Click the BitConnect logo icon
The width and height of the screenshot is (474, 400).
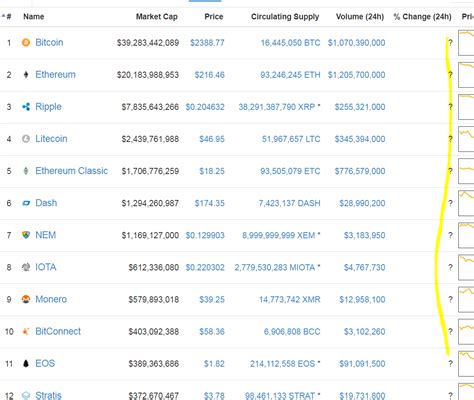26,331
